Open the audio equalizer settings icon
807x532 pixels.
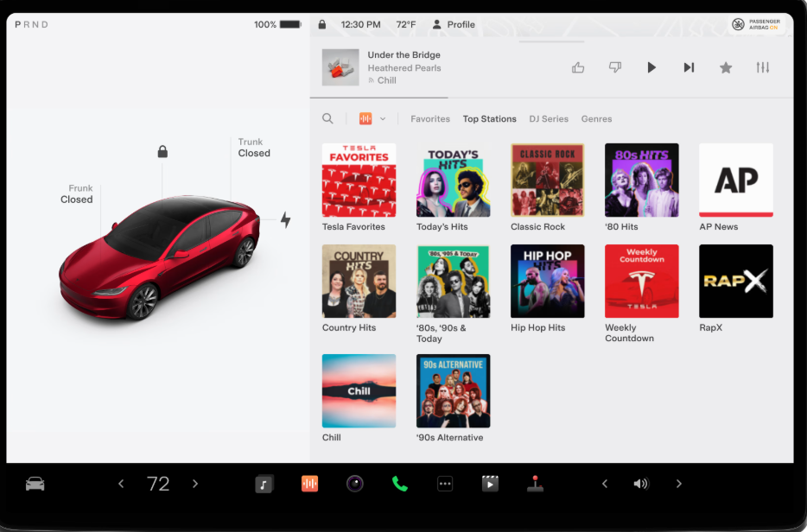(x=762, y=67)
